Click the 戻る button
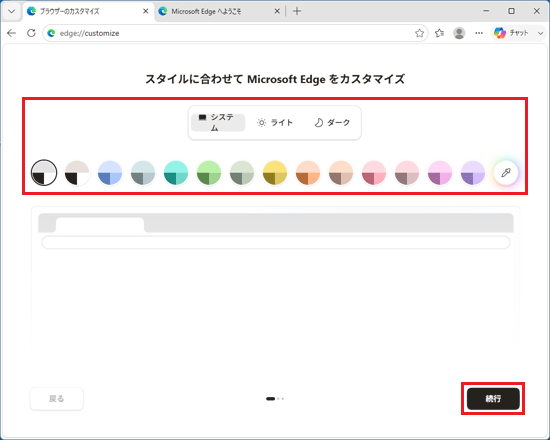This screenshot has width=550, height=440. [56, 399]
